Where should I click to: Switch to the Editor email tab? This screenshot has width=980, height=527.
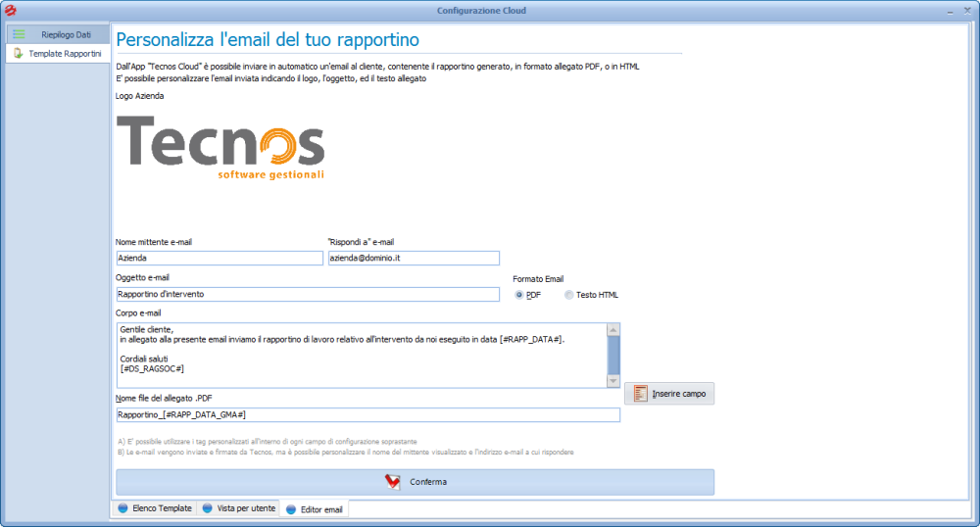(314, 509)
